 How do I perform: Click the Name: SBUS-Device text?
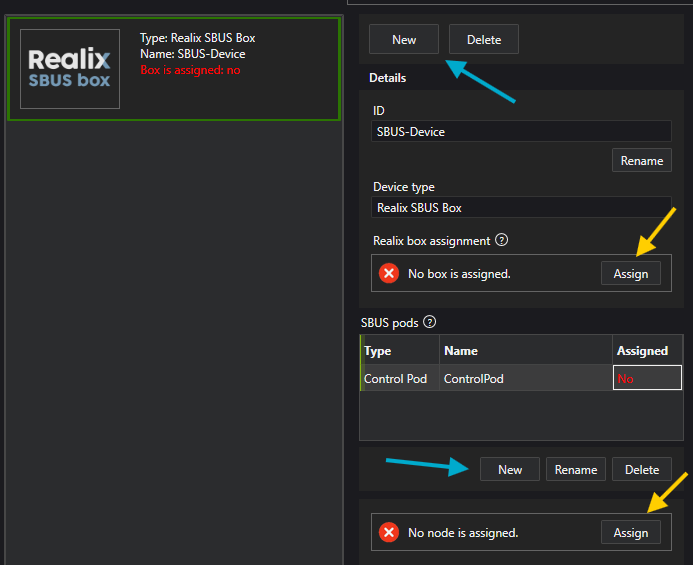click(193, 54)
